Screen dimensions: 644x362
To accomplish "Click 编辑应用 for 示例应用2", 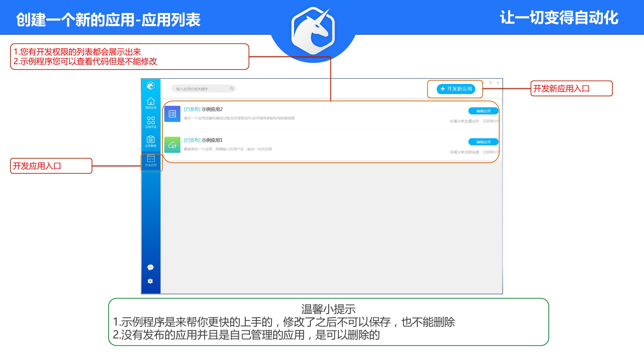I will (x=483, y=111).
